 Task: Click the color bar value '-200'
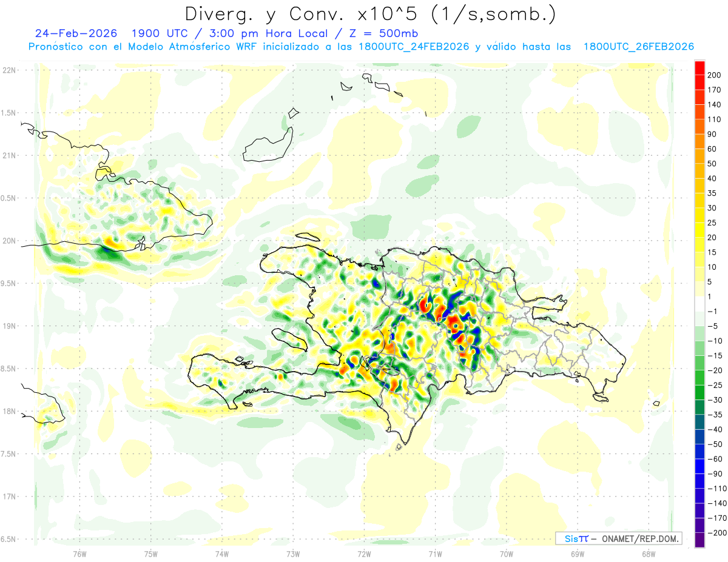[717, 533]
